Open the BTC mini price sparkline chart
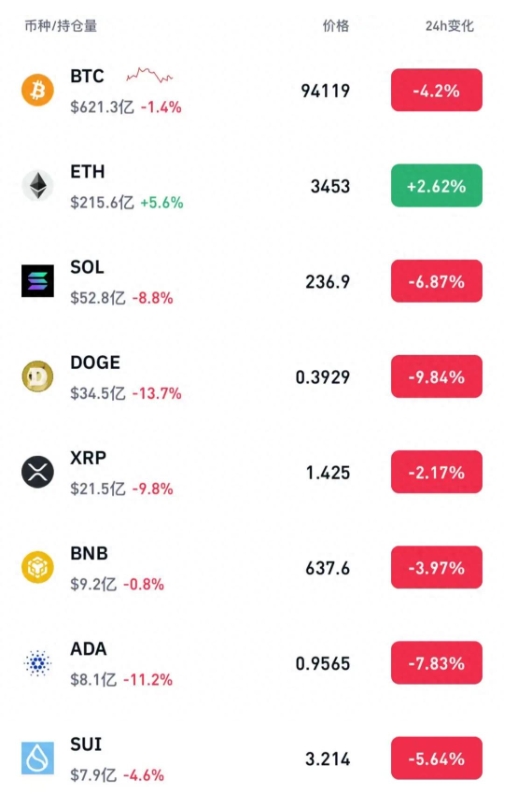This screenshot has width=505, height=810. click(150, 75)
